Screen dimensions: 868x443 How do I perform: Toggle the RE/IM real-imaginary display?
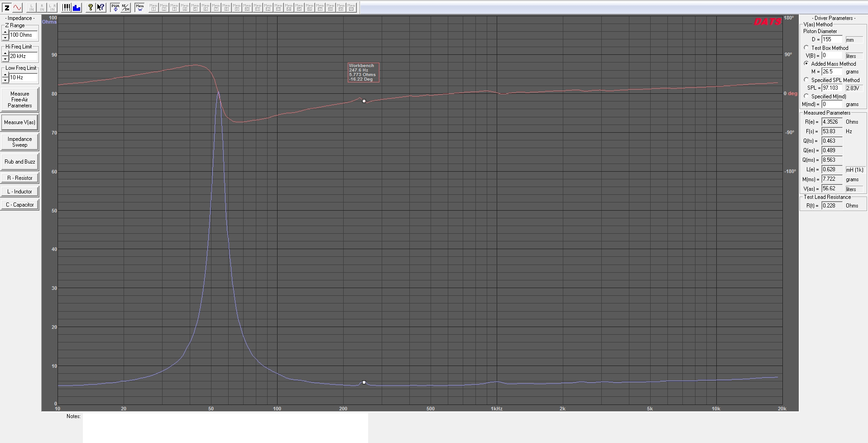pyautogui.click(x=125, y=7)
